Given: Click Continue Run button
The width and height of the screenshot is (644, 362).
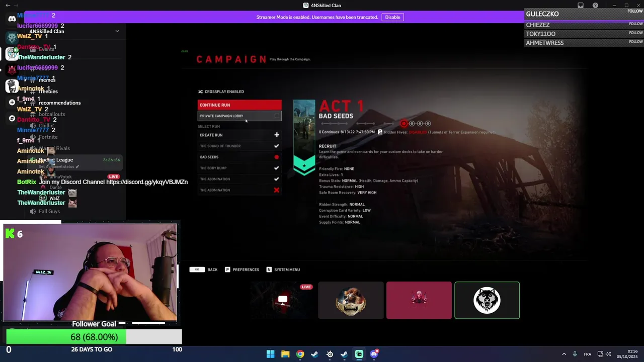Looking at the screenshot, I should [x=239, y=105].
